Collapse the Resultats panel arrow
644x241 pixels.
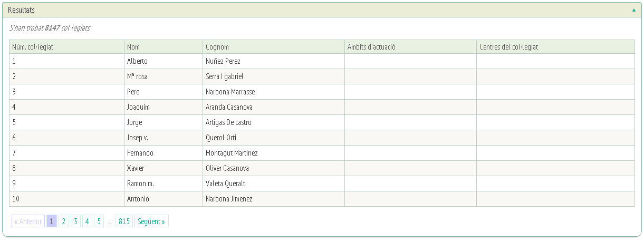pyautogui.click(x=633, y=10)
